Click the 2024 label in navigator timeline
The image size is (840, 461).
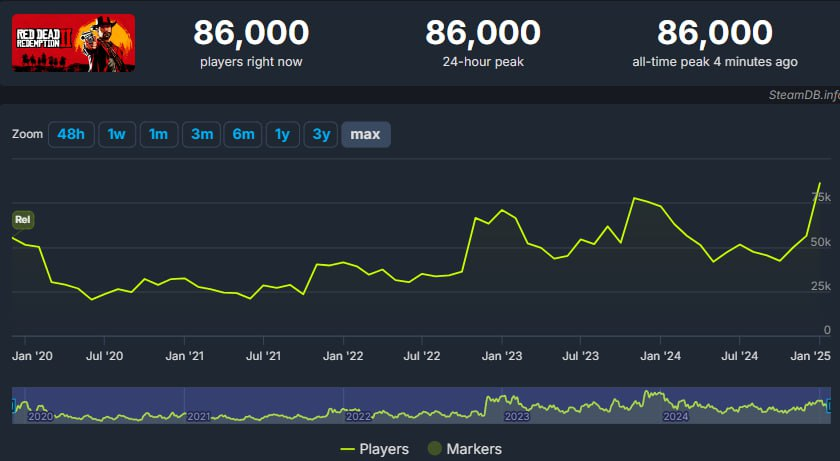[x=676, y=417]
